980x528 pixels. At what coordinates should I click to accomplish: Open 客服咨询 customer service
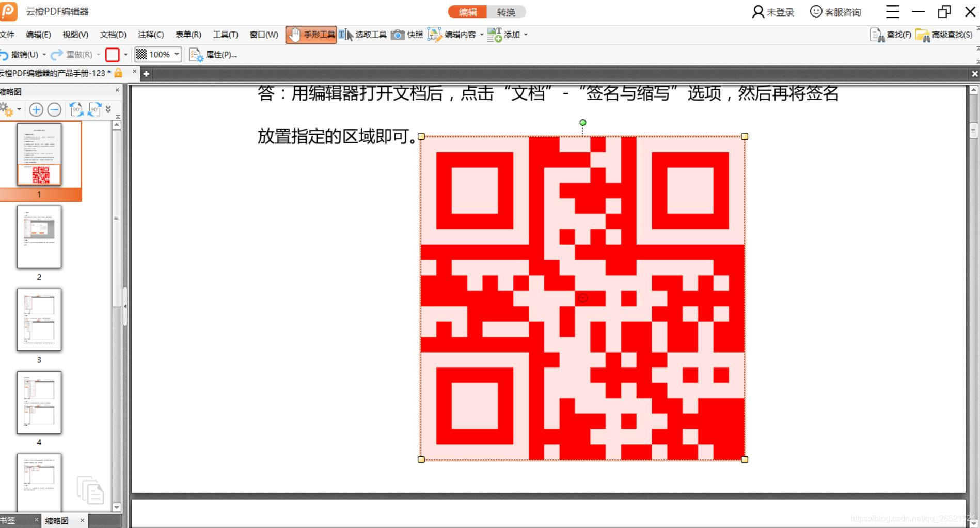click(x=835, y=12)
